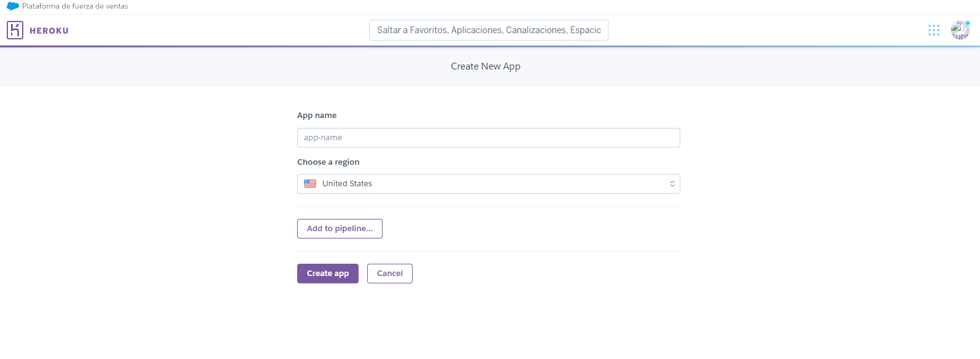
Task: Click the Choose a region label
Action: 329,162
